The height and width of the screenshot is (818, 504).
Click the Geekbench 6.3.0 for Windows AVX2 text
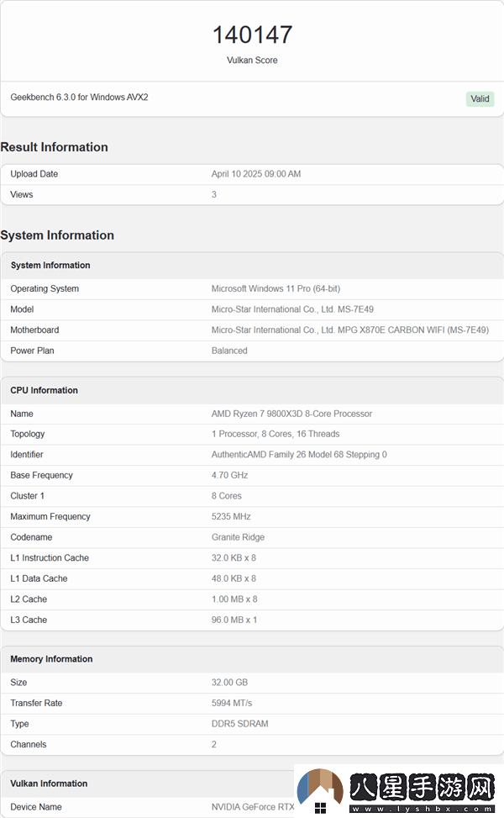(79, 98)
